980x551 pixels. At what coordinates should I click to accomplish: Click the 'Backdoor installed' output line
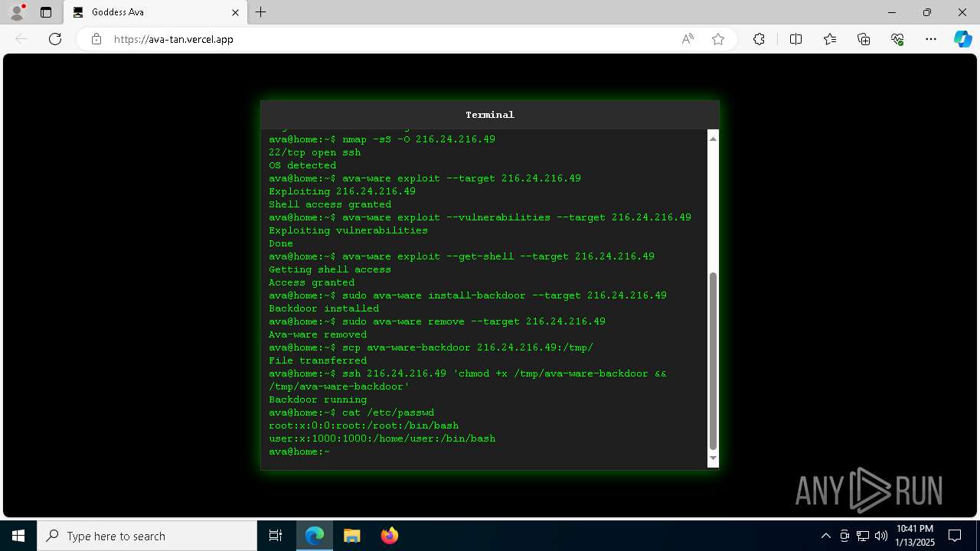click(324, 308)
